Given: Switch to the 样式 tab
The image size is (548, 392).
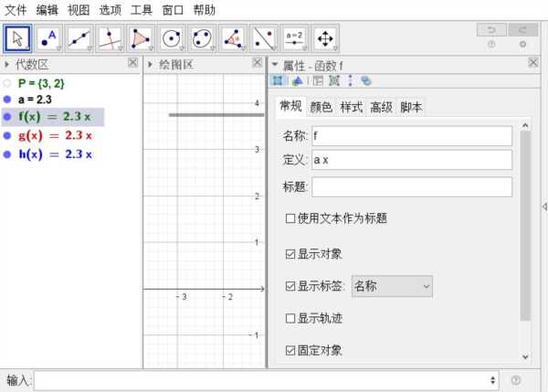Looking at the screenshot, I should [x=352, y=107].
